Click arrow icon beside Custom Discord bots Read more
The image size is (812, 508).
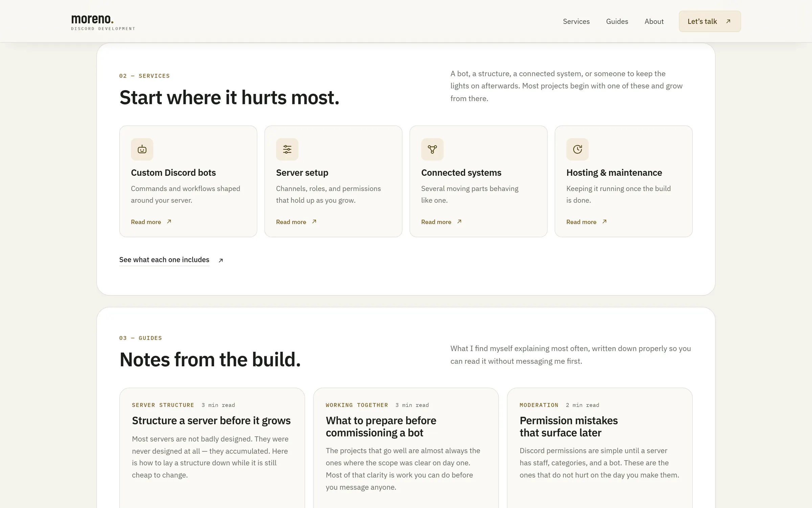[169, 221]
